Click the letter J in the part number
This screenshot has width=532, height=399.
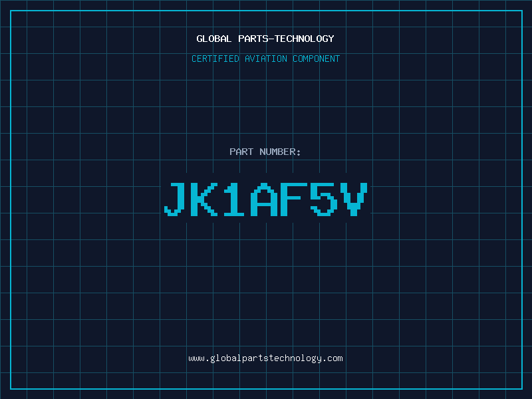click(x=174, y=199)
